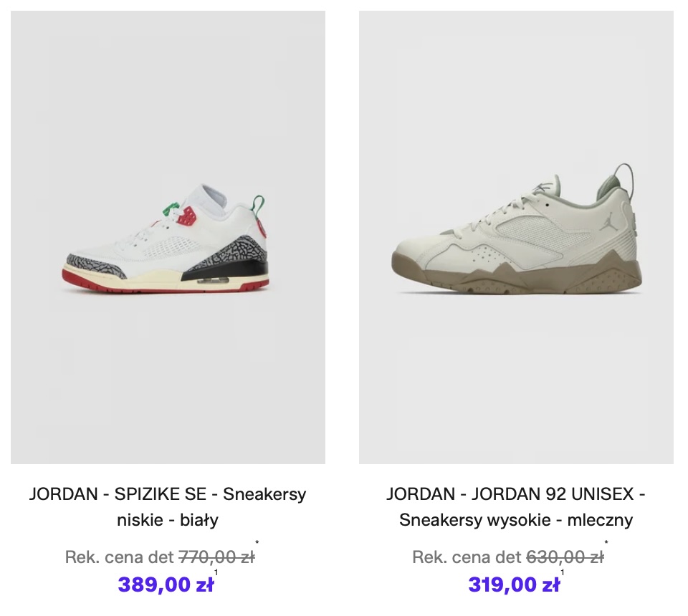Image resolution: width=688 pixels, height=616 pixels.
Task: Open the white Spizike SE sneaker photo
Action: coord(168,237)
